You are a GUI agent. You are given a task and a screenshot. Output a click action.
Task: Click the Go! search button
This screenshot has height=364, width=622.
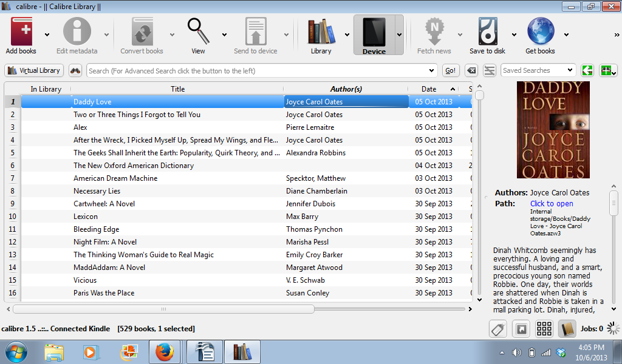(451, 70)
